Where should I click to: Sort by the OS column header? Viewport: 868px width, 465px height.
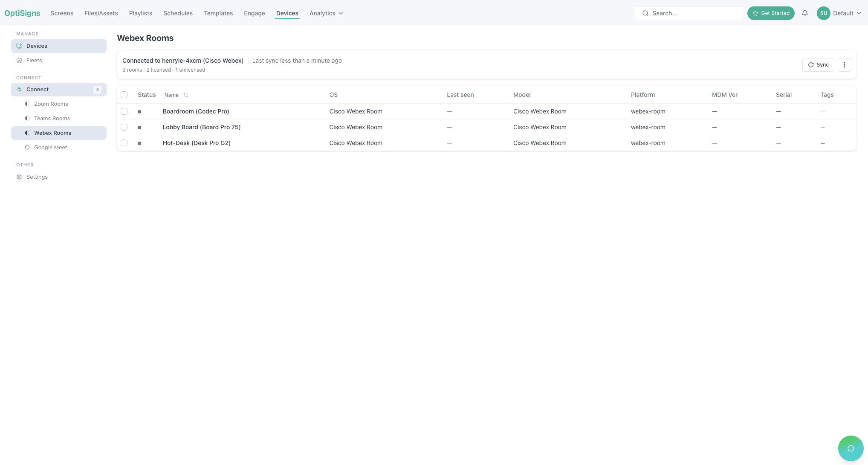pyautogui.click(x=333, y=95)
